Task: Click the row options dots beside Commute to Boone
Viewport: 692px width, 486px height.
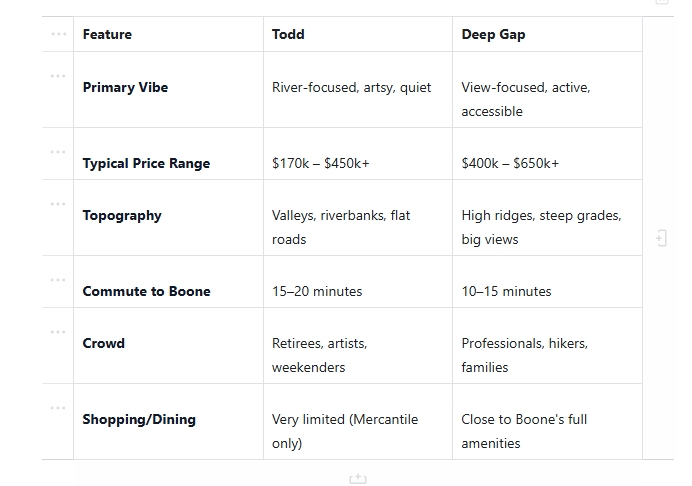Action: [x=58, y=280]
